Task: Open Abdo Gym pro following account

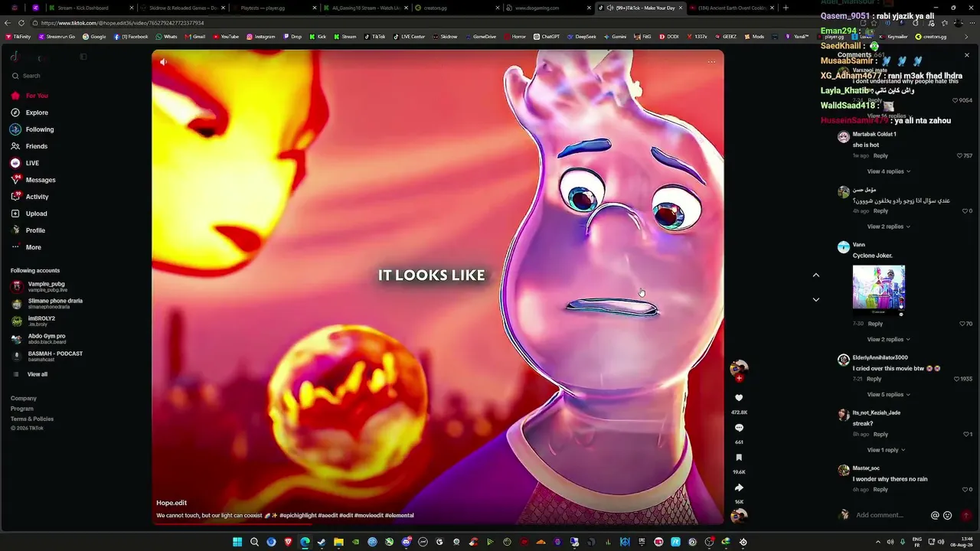Action: pos(47,338)
